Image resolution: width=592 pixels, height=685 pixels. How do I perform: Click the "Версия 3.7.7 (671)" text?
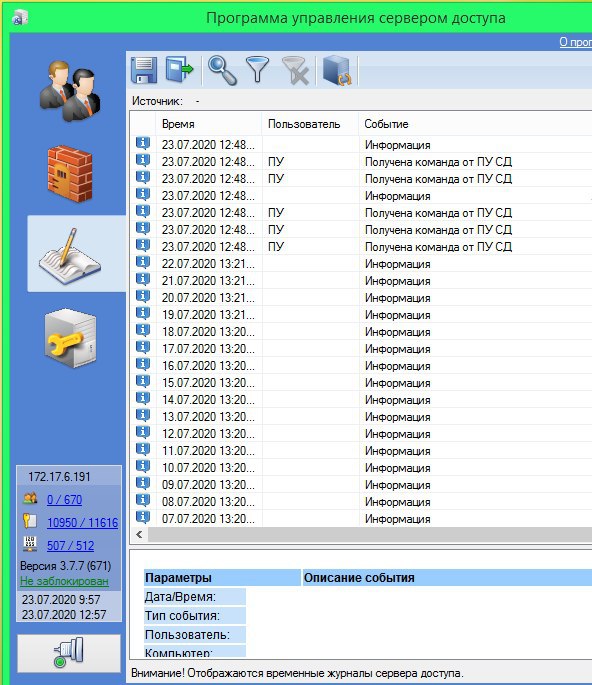click(x=66, y=566)
